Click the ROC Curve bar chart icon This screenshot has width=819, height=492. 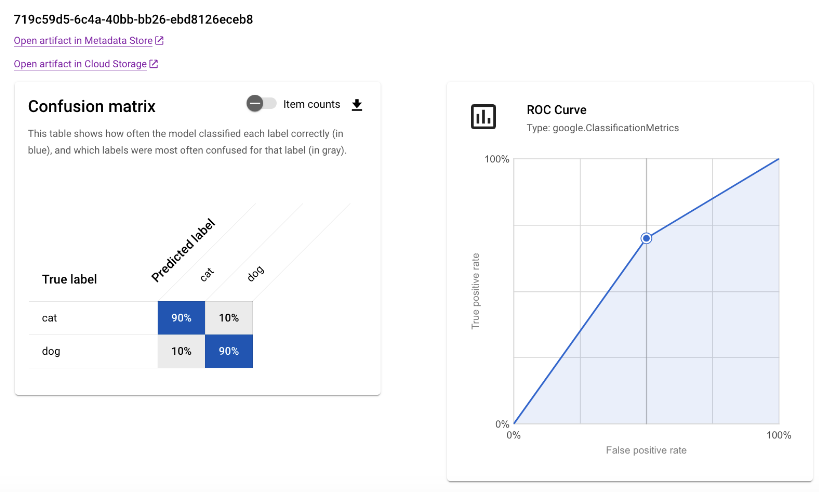coord(483,117)
